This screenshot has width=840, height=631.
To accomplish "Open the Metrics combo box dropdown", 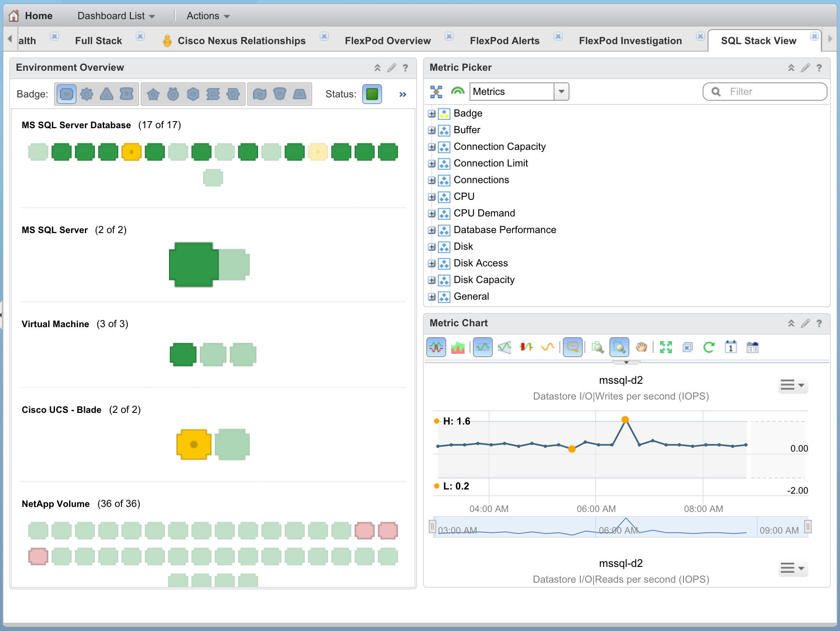I will 561,92.
